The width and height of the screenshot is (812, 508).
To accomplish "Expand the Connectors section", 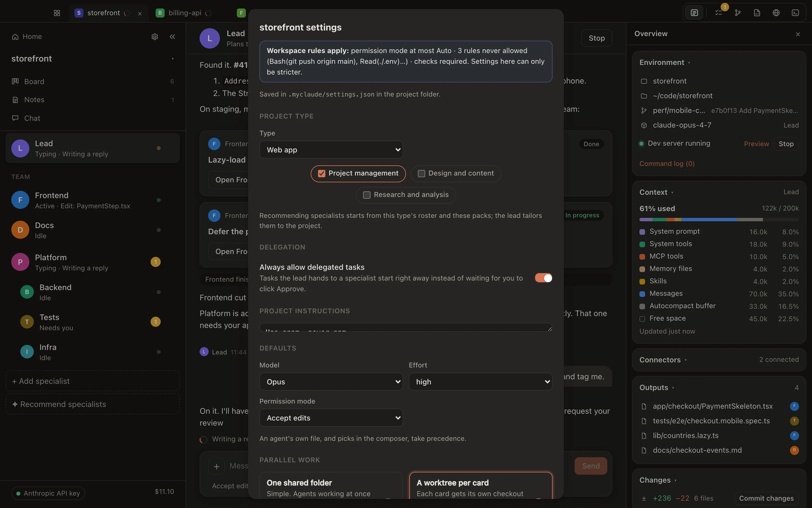I will pyautogui.click(x=663, y=360).
